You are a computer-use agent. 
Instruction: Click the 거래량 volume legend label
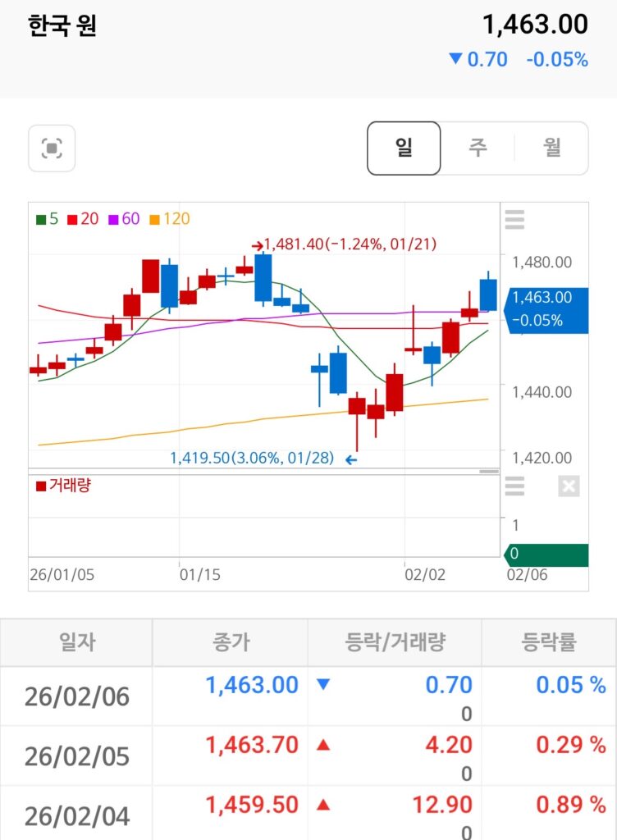[64, 486]
